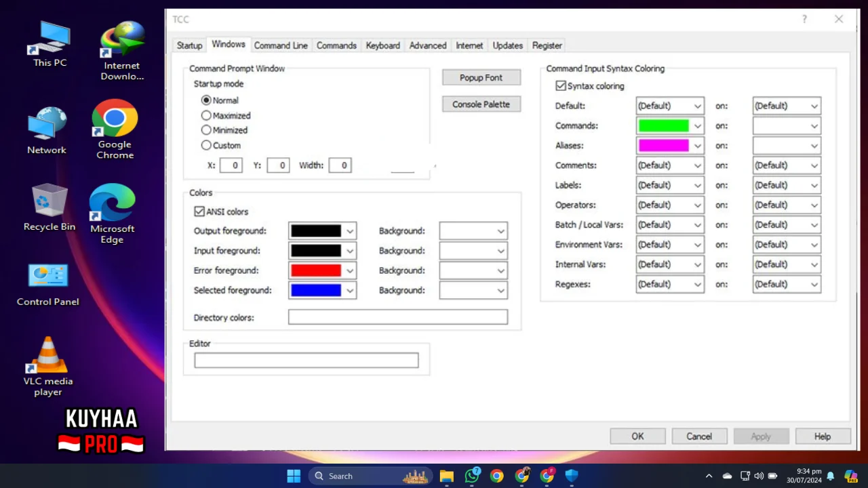Open Internet Download Manager desktop shortcut
This screenshot has height=488, width=868.
click(122, 51)
